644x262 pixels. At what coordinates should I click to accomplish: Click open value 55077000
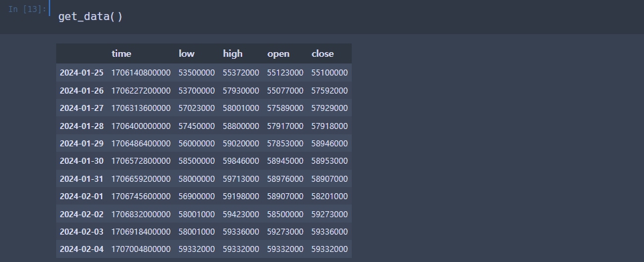[285, 91]
